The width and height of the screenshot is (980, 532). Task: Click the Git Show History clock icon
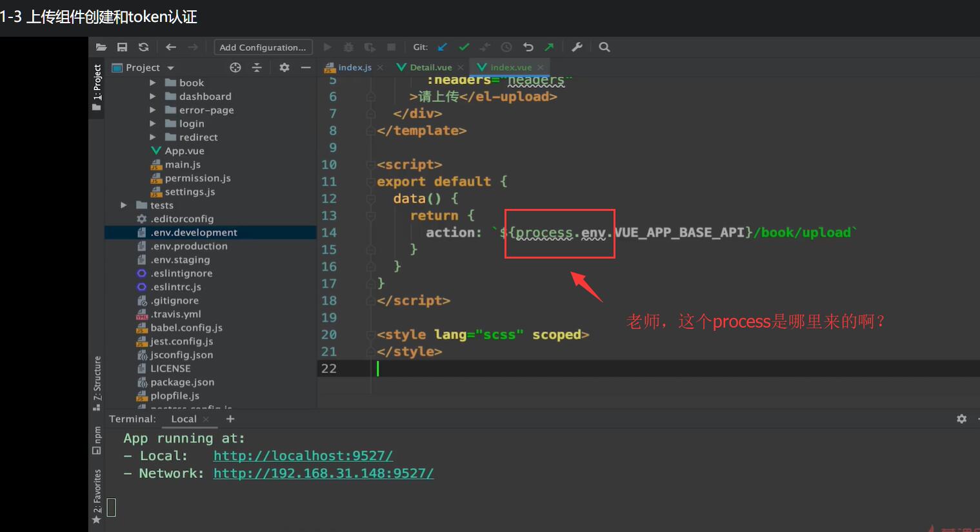click(506, 47)
